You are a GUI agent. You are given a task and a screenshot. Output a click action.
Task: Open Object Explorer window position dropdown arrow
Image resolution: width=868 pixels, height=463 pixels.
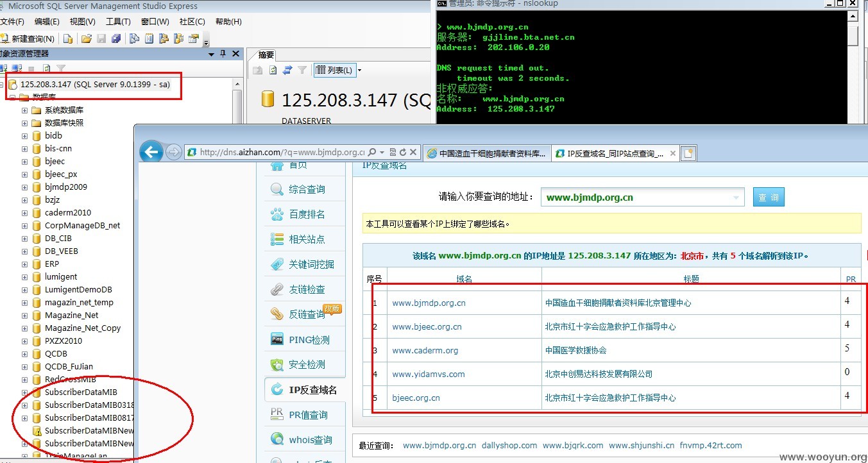[x=211, y=54]
